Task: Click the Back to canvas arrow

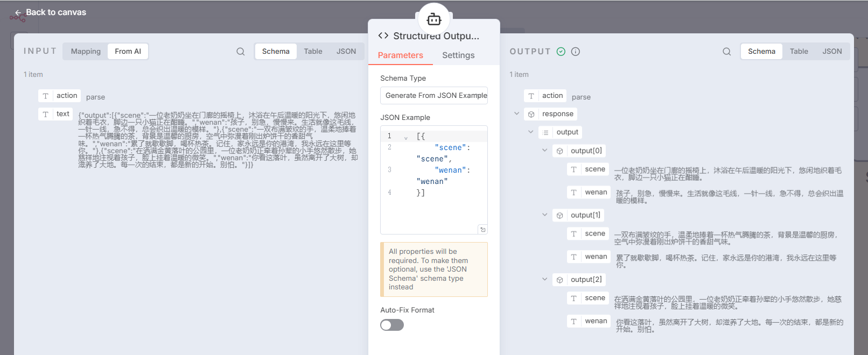Action: 18,12
